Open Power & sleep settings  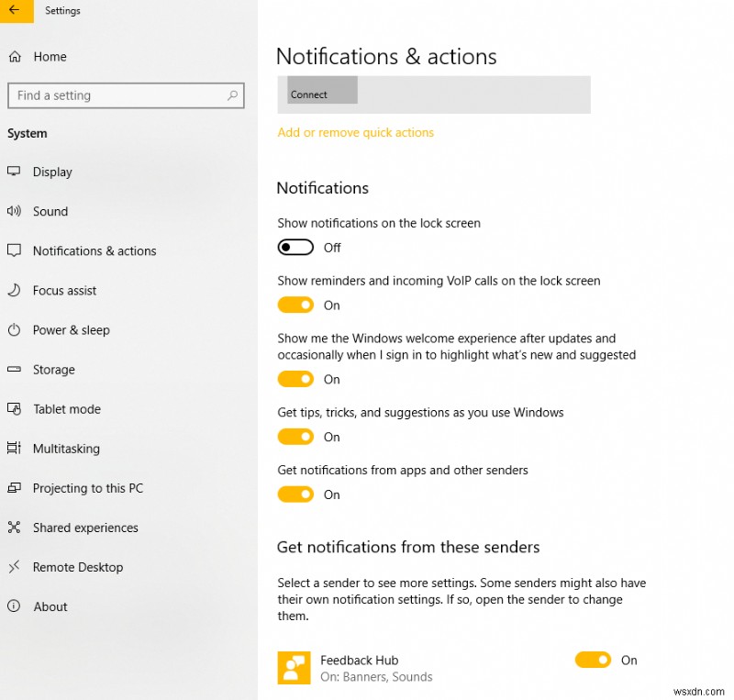[x=70, y=329]
